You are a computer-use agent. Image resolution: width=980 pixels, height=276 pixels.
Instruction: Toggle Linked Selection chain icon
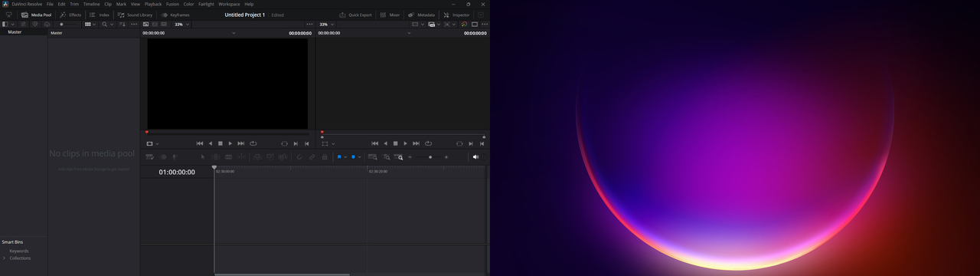point(312,156)
